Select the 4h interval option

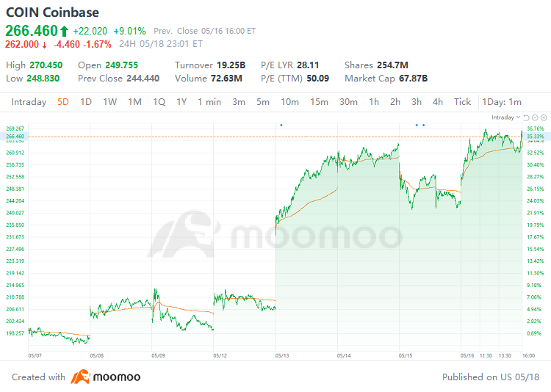438,102
